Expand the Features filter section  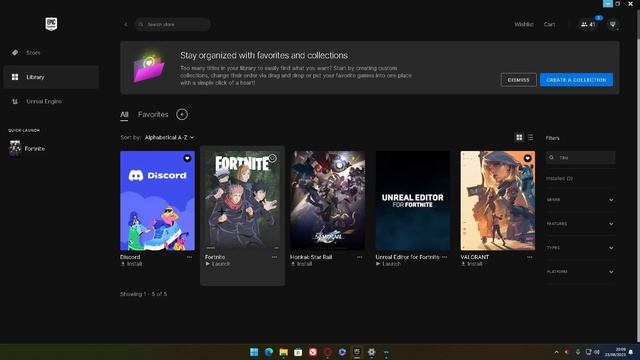point(580,224)
